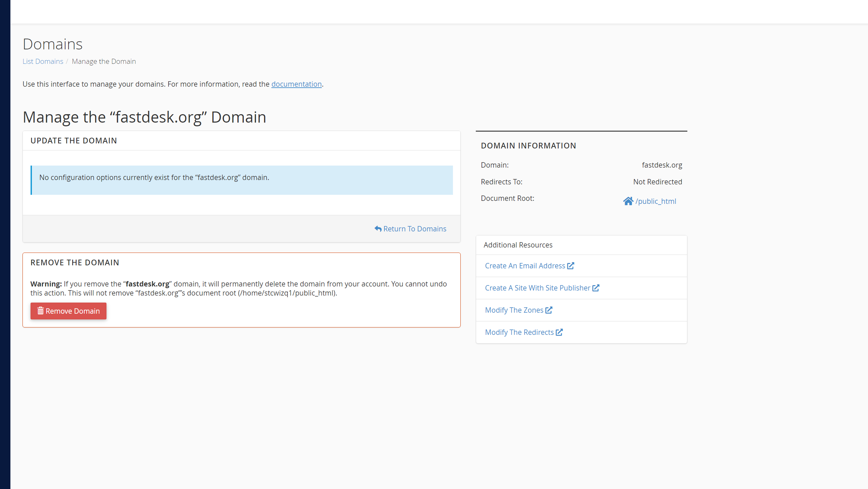The height and width of the screenshot is (489, 868).
Task: Open Modify The Zones resource
Action: [x=514, y=310]
